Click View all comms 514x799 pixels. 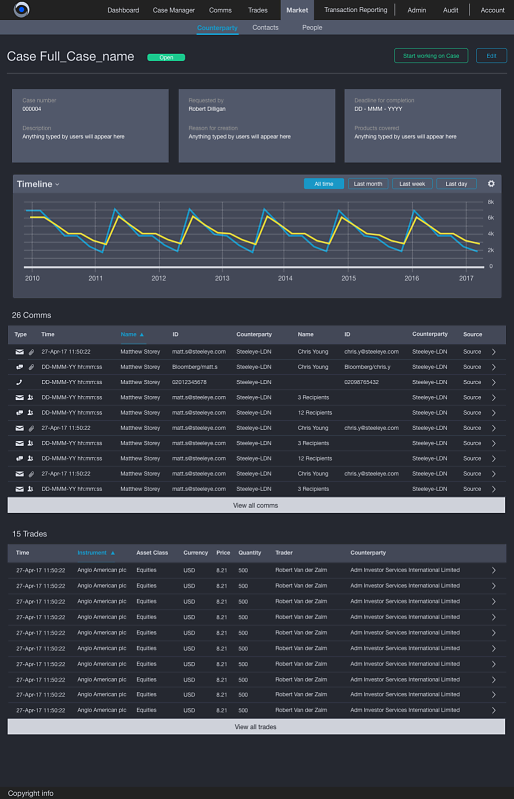pyautogui.click(x=256, y=505)
